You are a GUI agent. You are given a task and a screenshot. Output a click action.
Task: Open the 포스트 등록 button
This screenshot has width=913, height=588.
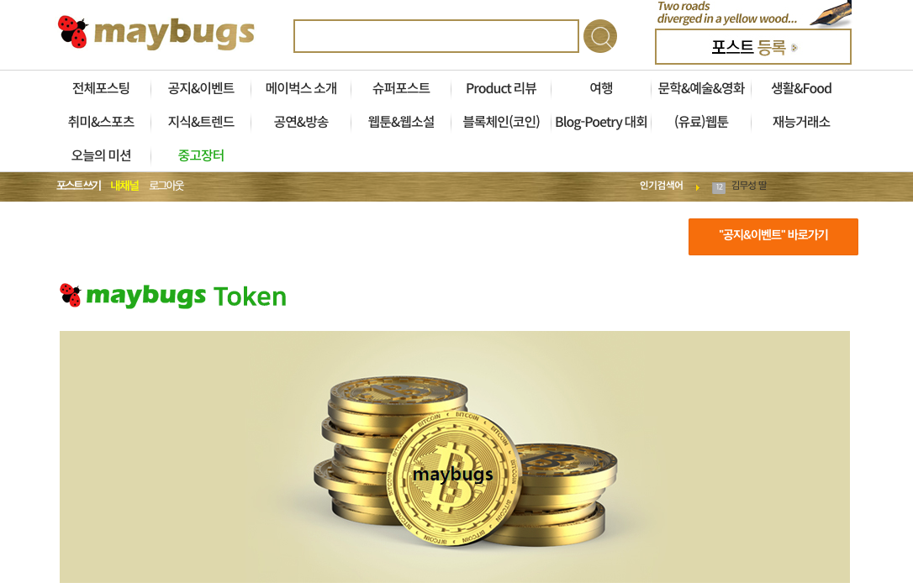pyautogui.click(x=753, y=46)
